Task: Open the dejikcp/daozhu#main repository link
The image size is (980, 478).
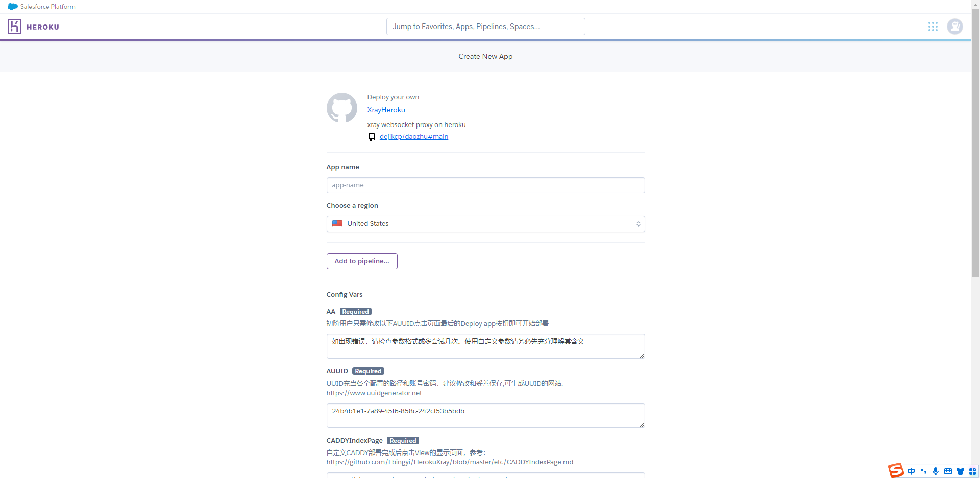Action: (413, 137)
